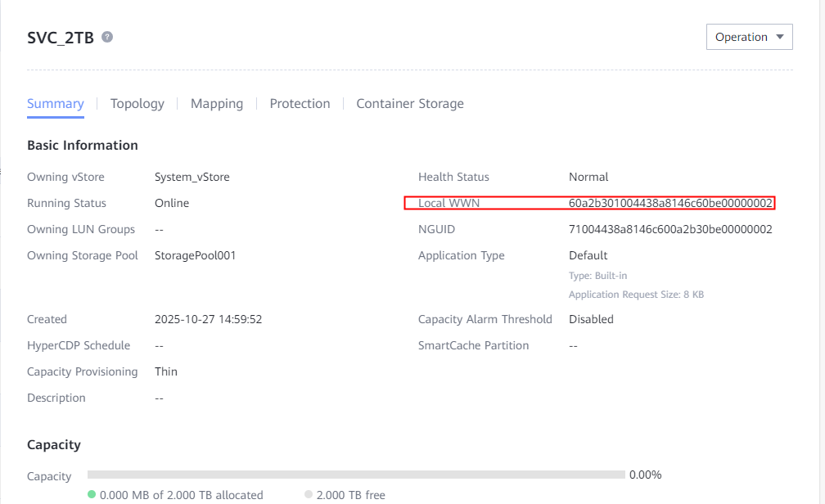This screenshot has width=825, height=504.
Task: Click the Normal health status value
Action: pos(588,177)
